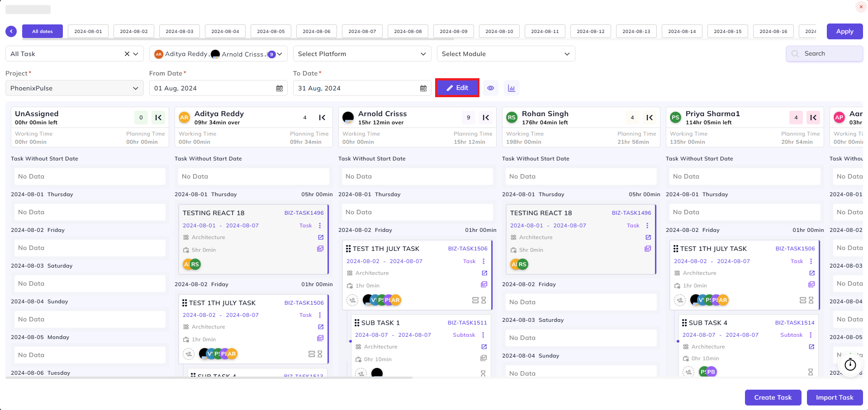
Task: Collapse the Rohan Singh column
Action: [650, 118]
